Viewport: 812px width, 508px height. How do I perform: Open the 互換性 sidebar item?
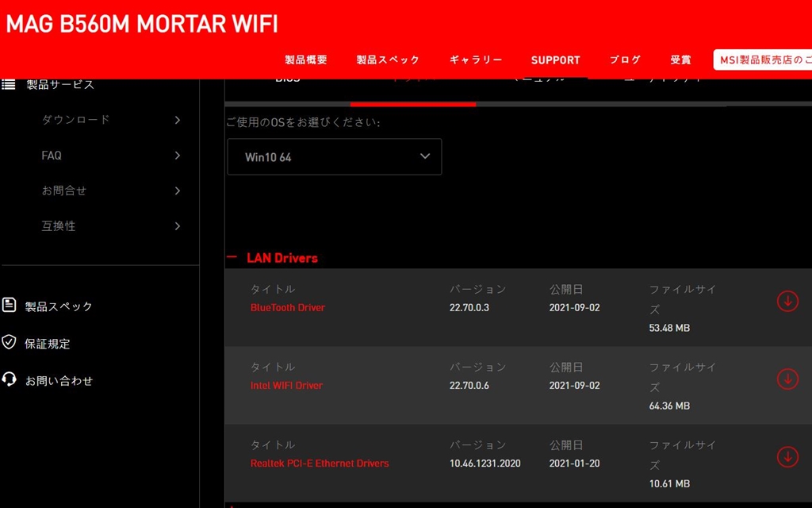tap(59, 226)
